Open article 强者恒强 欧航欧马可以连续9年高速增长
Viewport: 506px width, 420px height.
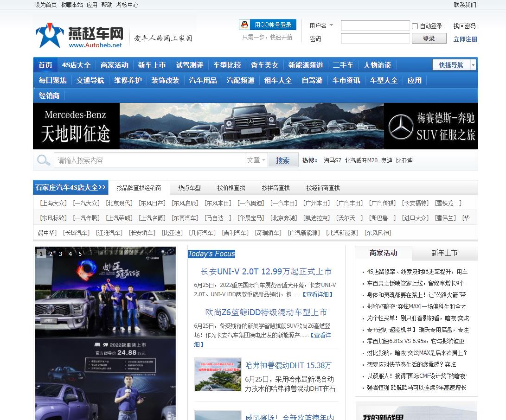(x=416, y=388)
